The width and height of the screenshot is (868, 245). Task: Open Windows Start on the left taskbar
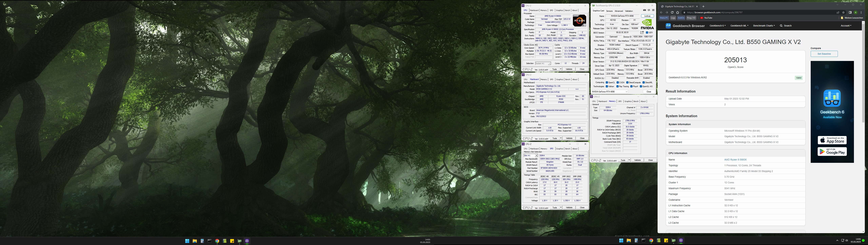(187, 241)
